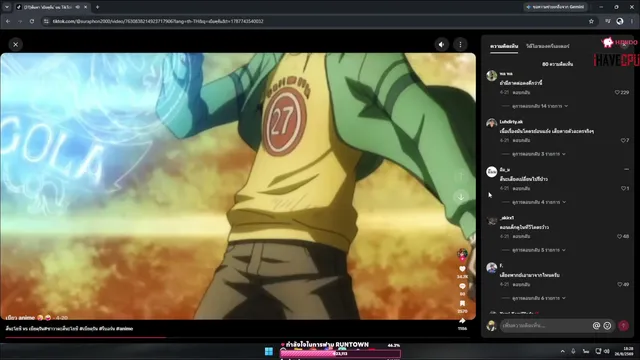Open more options dash on third comment
This screenshot has height=360, width=640.
626,169
